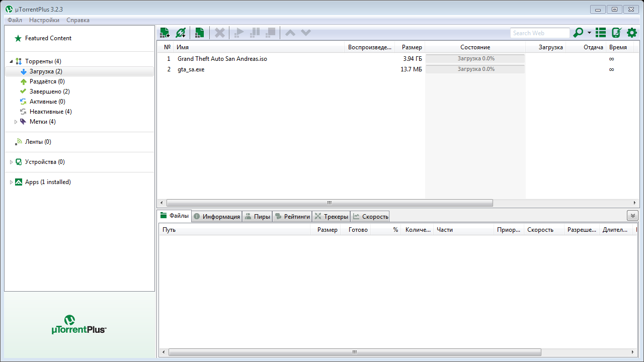Open the Настройки menu
The width and height of the screenshot is (644, 362).
point(44,20)
